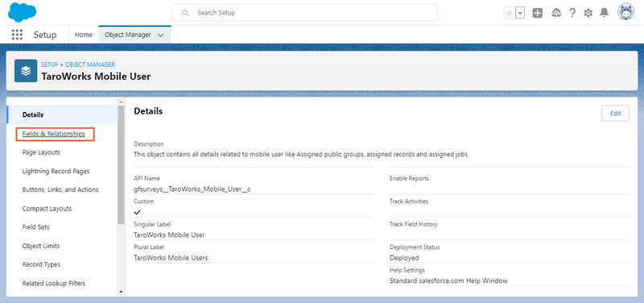The width and height of the screenshot is (644, 303).
Task: Expand the Object Manager tab chevron
Action: (x=160, y=35)
